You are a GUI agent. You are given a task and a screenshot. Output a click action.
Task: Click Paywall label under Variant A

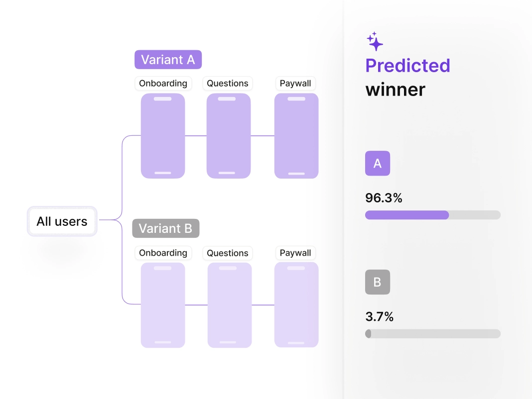[295, 84]
